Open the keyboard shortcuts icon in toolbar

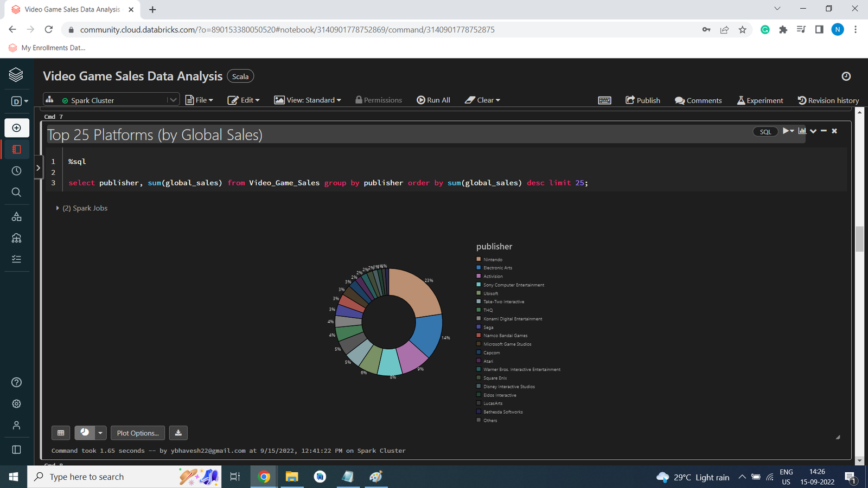tap(604, 100)
